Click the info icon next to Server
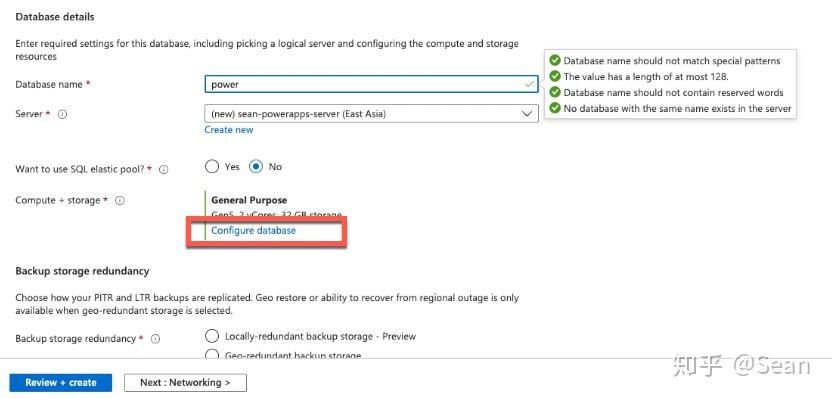This screenshot has width=832, height=398. [62, 114]
